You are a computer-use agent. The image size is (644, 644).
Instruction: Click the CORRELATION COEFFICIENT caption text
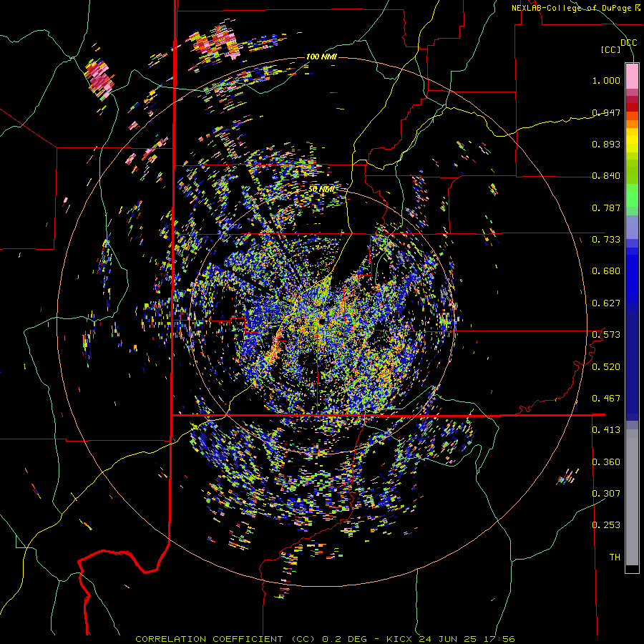[x=209, y=639]
